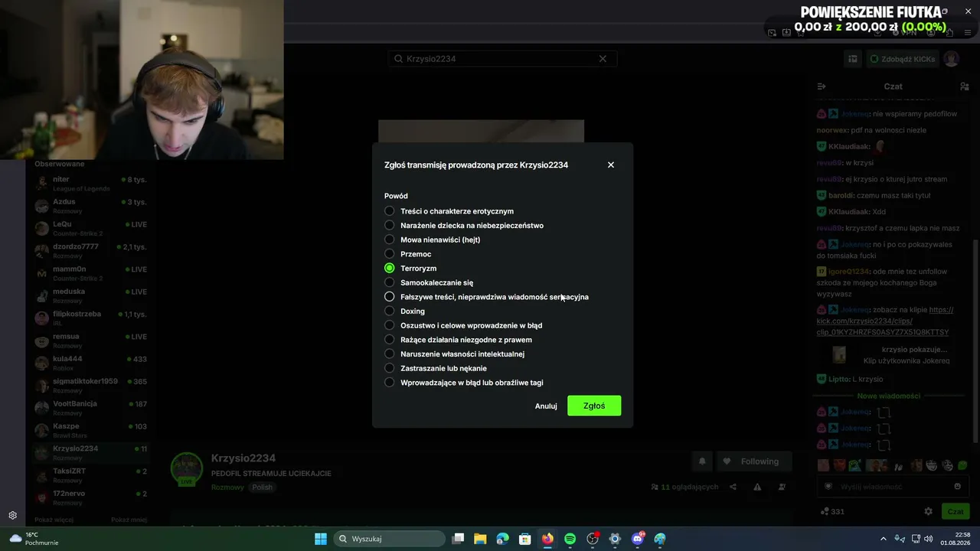The height and width of the screenshot is (551, 980).
Task: Open Kaszpe channel in sidebar
Action: [x=92, y=430]
